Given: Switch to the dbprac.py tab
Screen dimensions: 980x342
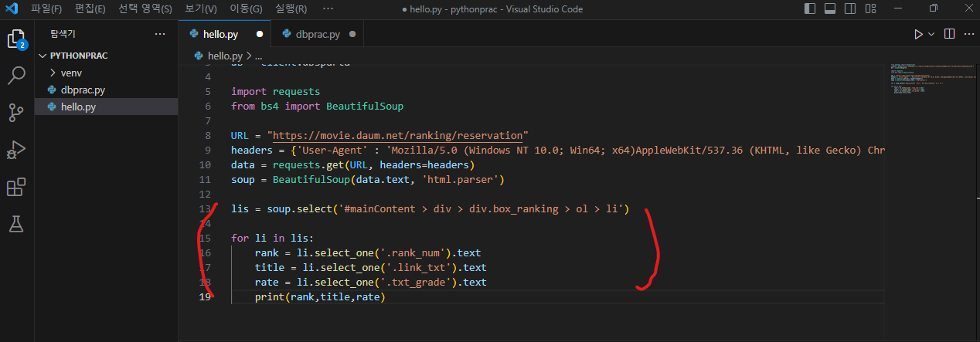Looking at the screenshot, I should point(317,35).
